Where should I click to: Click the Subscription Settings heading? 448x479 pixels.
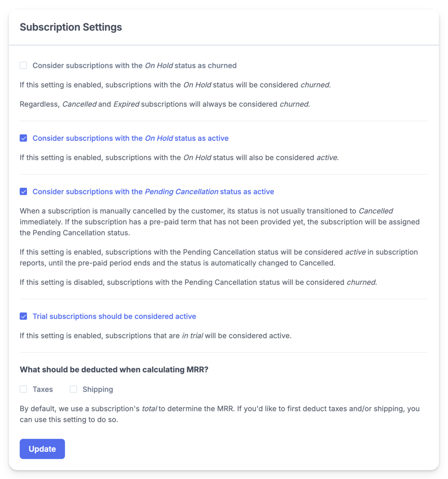[x=71, y=27]
